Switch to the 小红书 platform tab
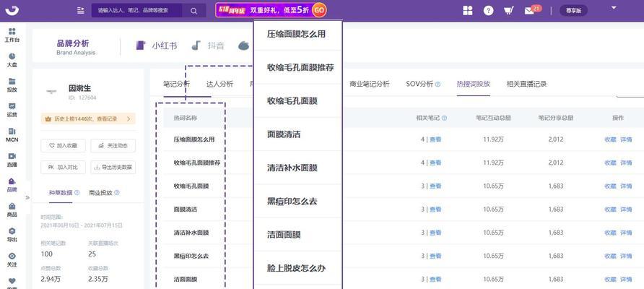The width and height of the screenshot is (644, 289). (x=157, y=46)
